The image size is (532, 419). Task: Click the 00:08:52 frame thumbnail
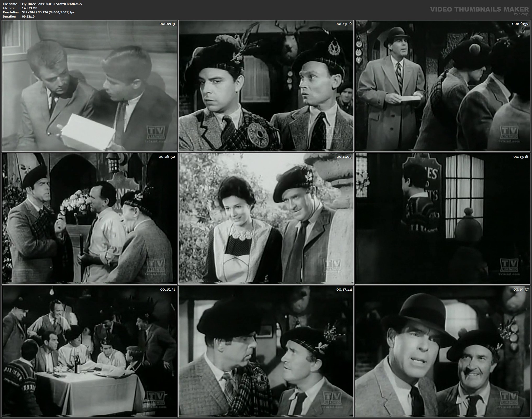click(89, 219)
